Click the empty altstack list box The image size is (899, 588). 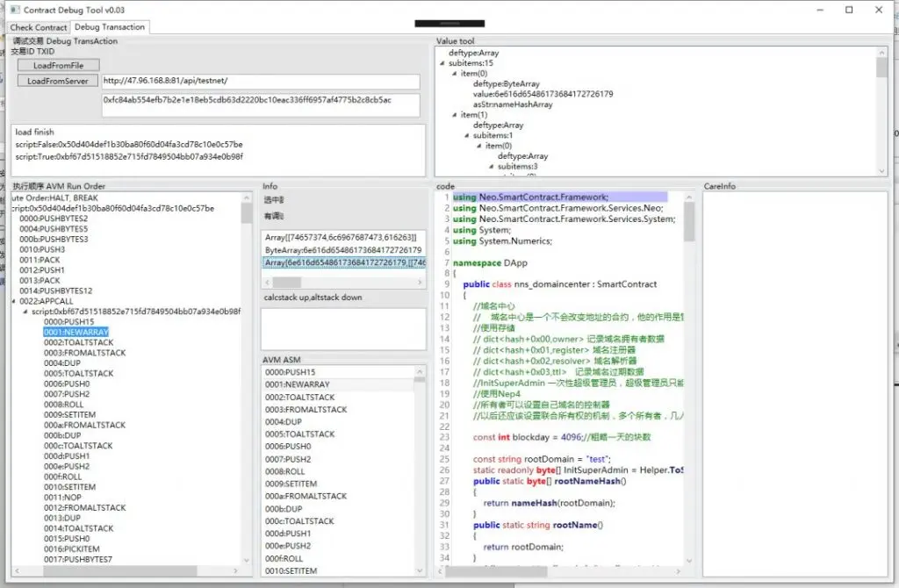point(343,328)
